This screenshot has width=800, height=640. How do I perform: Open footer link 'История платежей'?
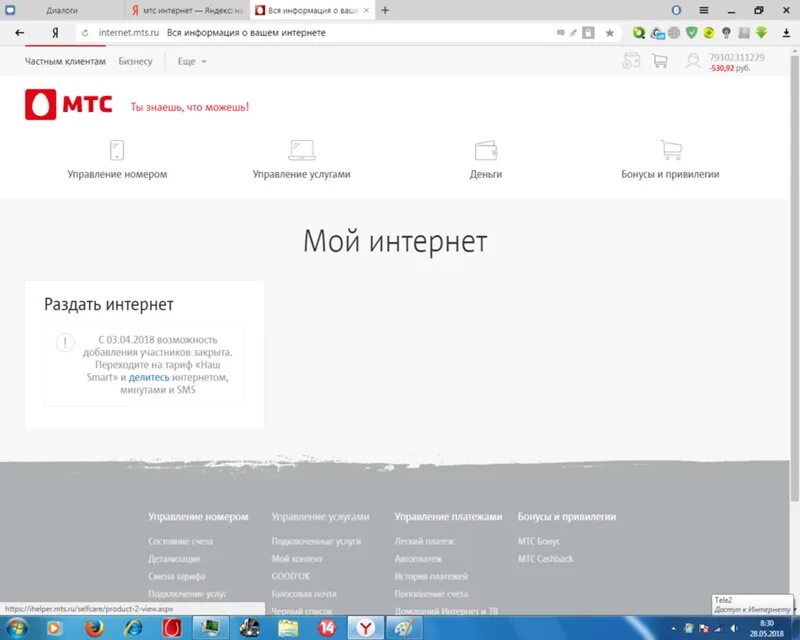pos(431,576)
